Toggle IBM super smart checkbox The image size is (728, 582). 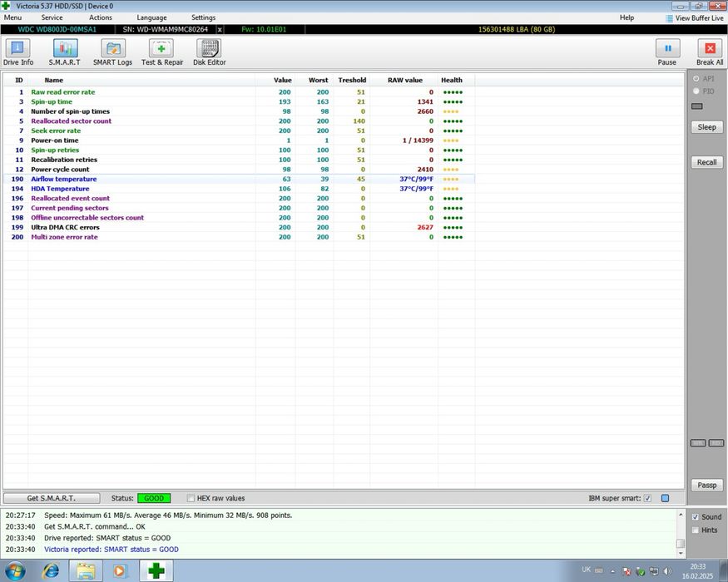tap(647, 498)
